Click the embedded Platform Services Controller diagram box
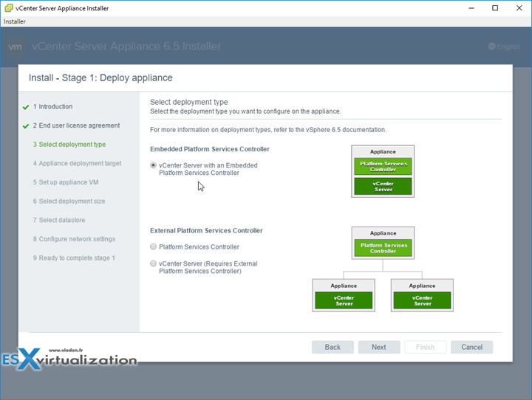This screenshot has height=400, width=532. (x=383, y=166)
